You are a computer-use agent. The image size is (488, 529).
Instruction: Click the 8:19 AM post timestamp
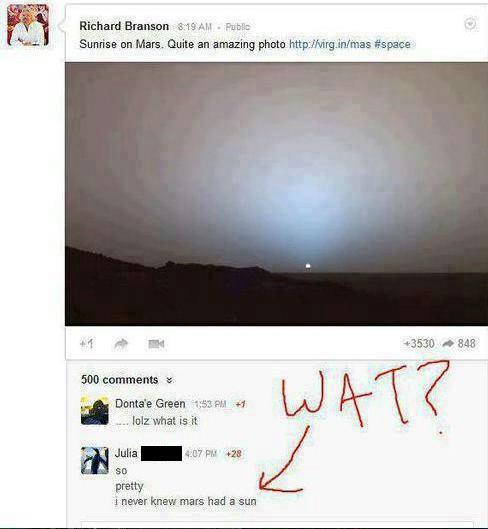(x=195, y=27)
